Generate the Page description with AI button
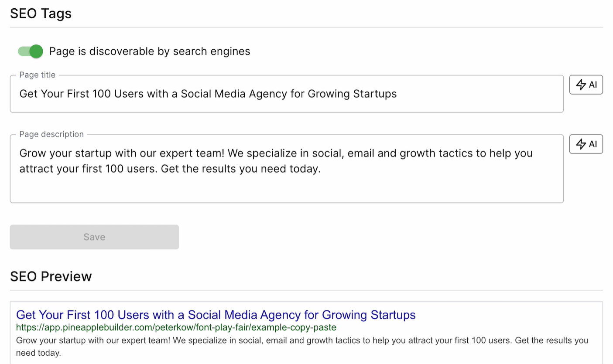Image resolution: width=613 pixels, height=364 pixels. coord(586,144)
